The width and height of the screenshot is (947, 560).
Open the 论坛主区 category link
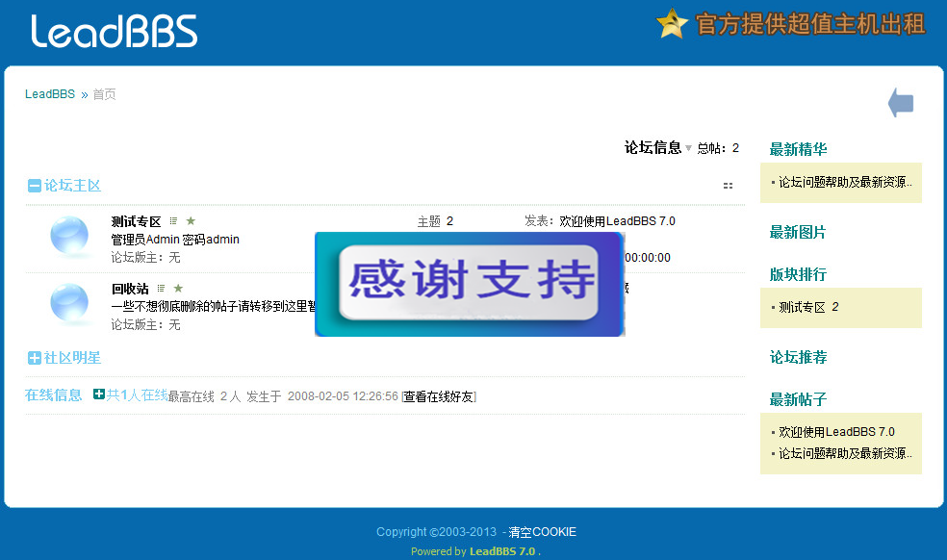coord(72,186)
